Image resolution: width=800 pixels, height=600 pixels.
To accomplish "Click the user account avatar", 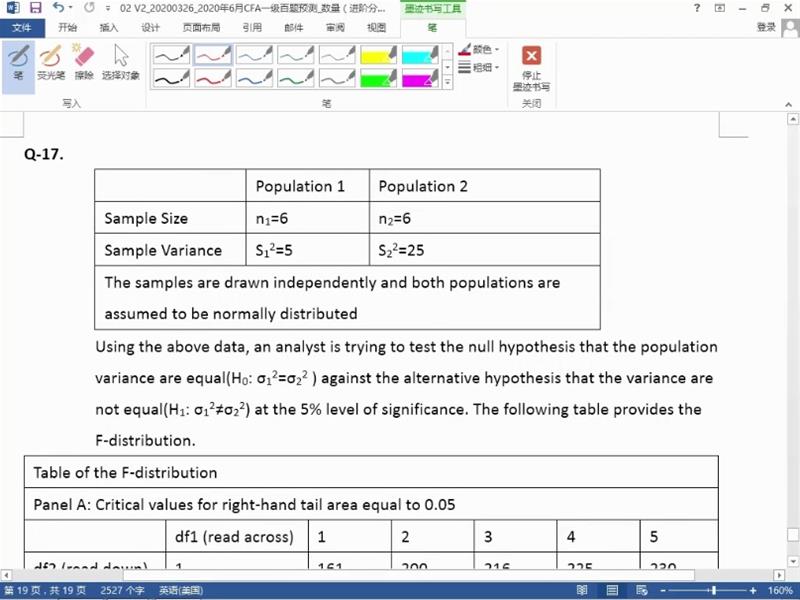I will coord(790,28).
